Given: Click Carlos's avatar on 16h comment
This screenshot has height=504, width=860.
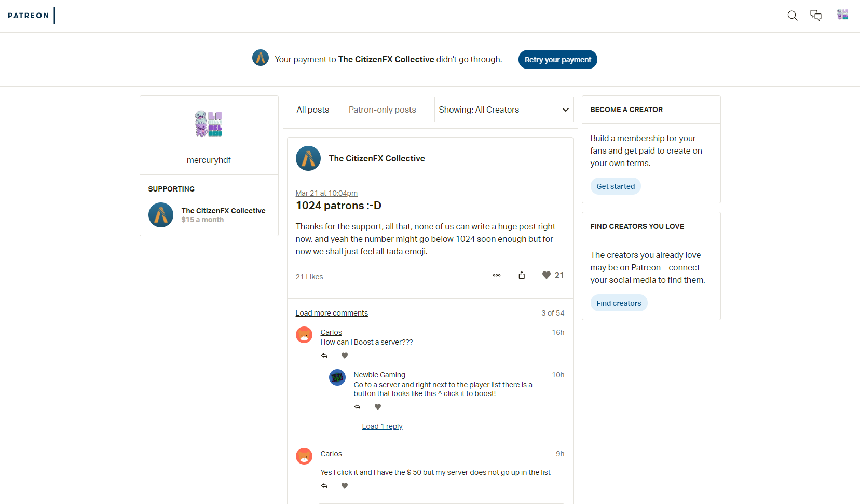Looking at the screenshot, I should (304, 335).
